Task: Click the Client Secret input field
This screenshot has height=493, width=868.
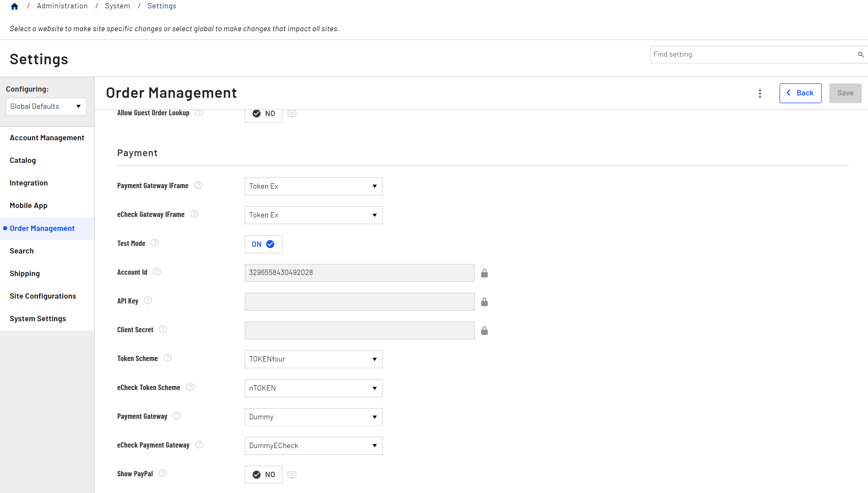Action: pyautogui.click(x=359, y=330)
